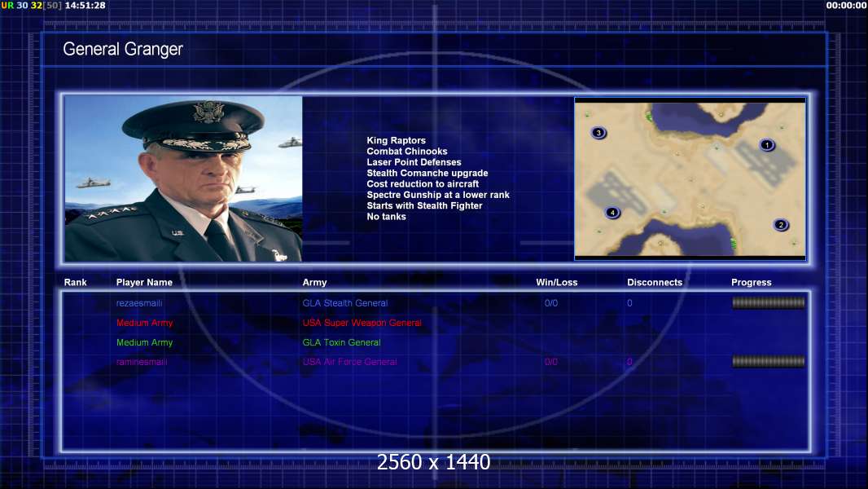Image resolution: width=868 pixels, height=489 pixels.
Task: Click the 'Rank' column header
Action: pos(75,283)
